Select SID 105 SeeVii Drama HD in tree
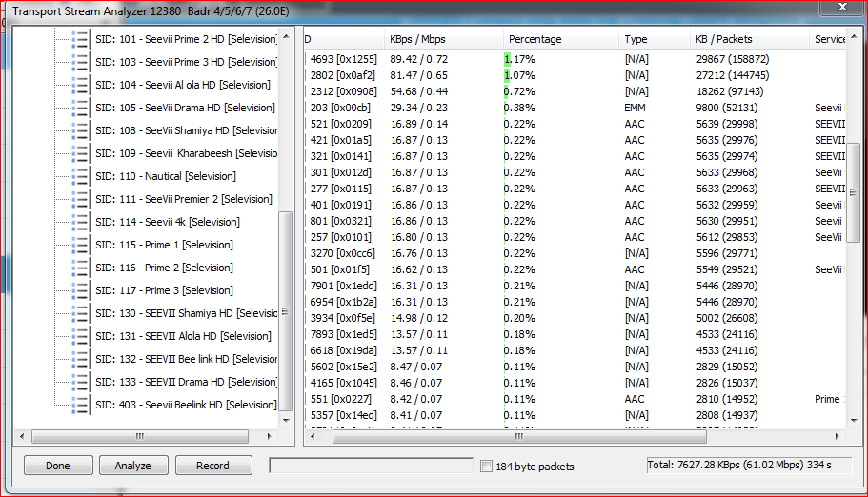Screen dimensions: 868x497 pos(185,108)
